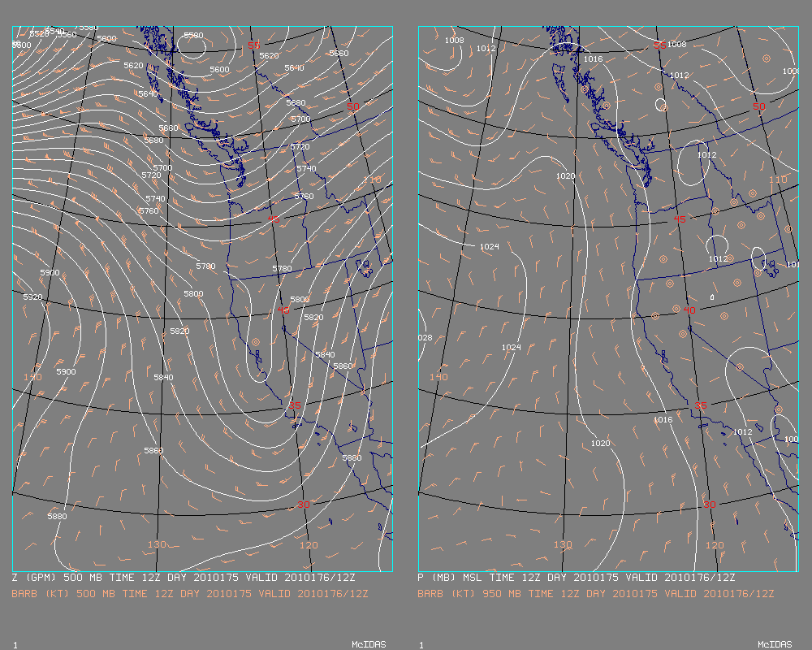Click the 45 latitude label in 500 MB panel
The image size is (812, 650).
point(274,219)
